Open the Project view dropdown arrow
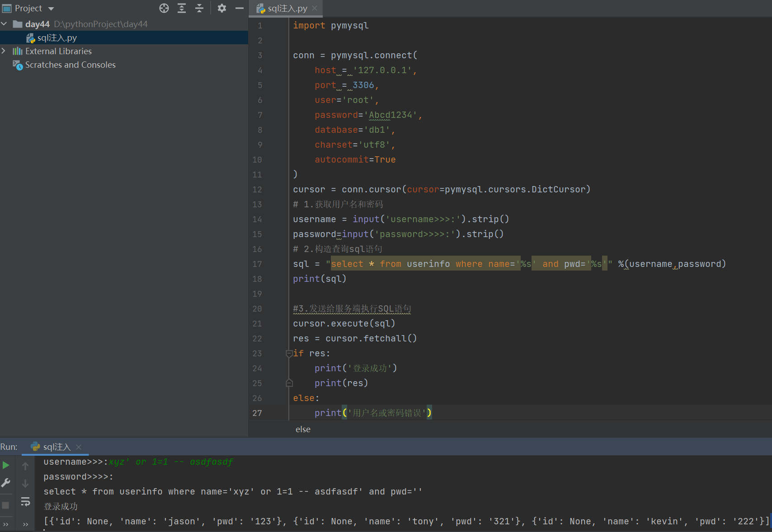The image size is (772, 532). point(51,9)
